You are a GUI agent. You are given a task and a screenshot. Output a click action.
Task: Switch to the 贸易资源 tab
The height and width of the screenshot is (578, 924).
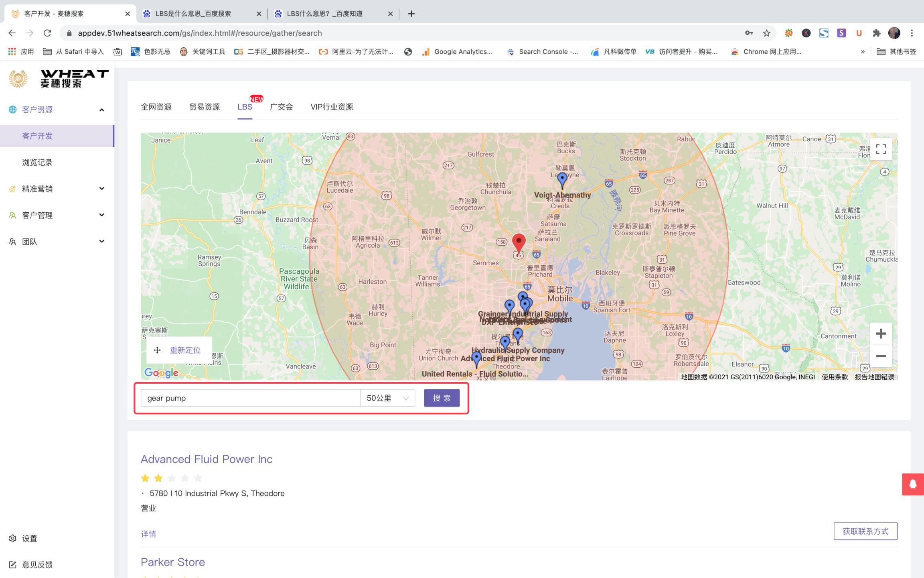tap(205, 107)
